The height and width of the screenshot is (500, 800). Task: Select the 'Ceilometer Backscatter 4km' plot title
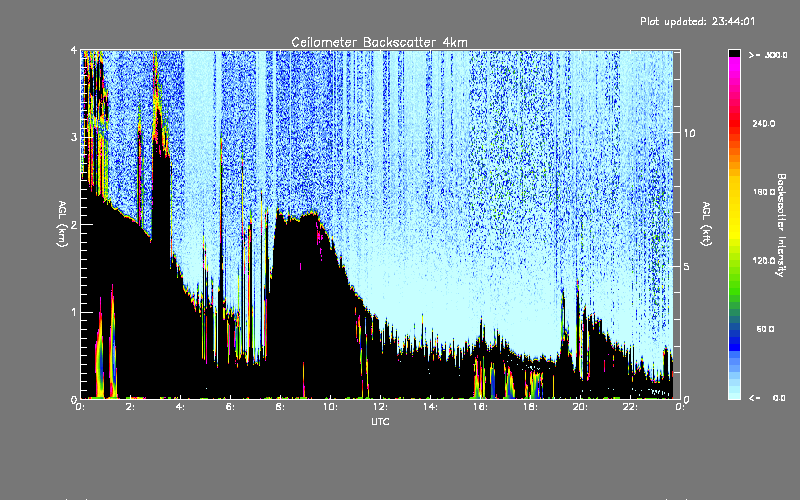[x=379, y=42]
